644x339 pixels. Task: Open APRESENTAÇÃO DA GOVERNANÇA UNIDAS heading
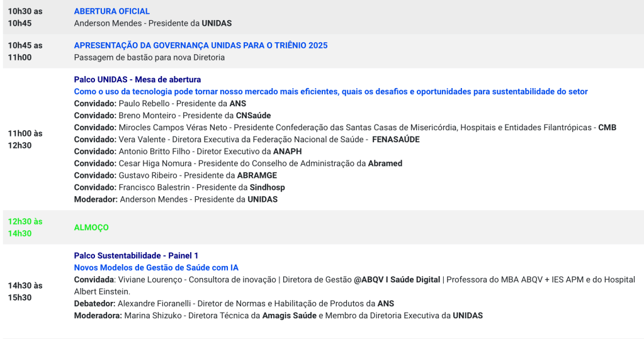click(x=200, y=45)
